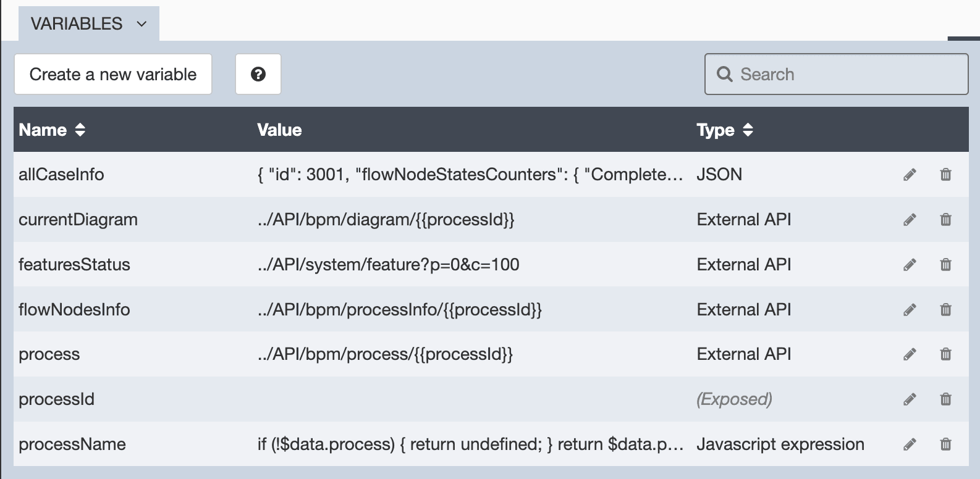Click Create a new variable
The height and width of the screenshot is (479, 980).
(112, 73)
